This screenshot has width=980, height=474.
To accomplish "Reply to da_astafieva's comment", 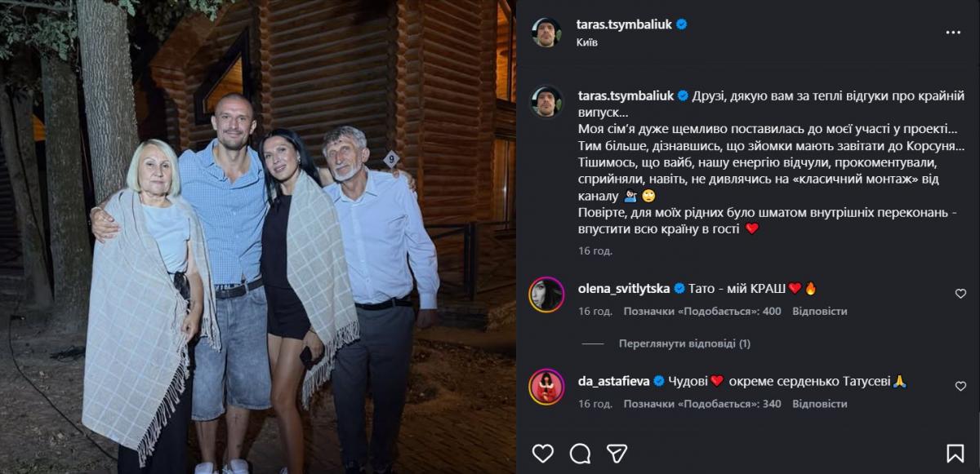I will click(819, 404).
